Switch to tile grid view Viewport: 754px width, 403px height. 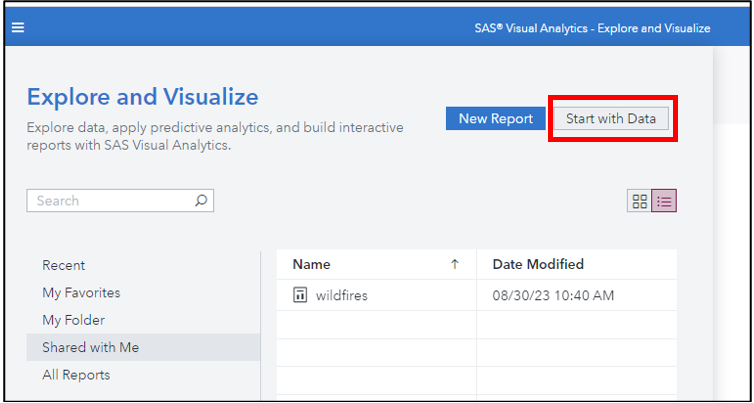(x=639, y=201)
